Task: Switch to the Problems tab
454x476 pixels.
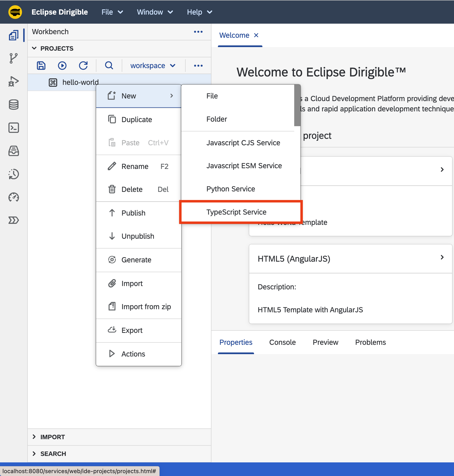Action: pos(371,342)
